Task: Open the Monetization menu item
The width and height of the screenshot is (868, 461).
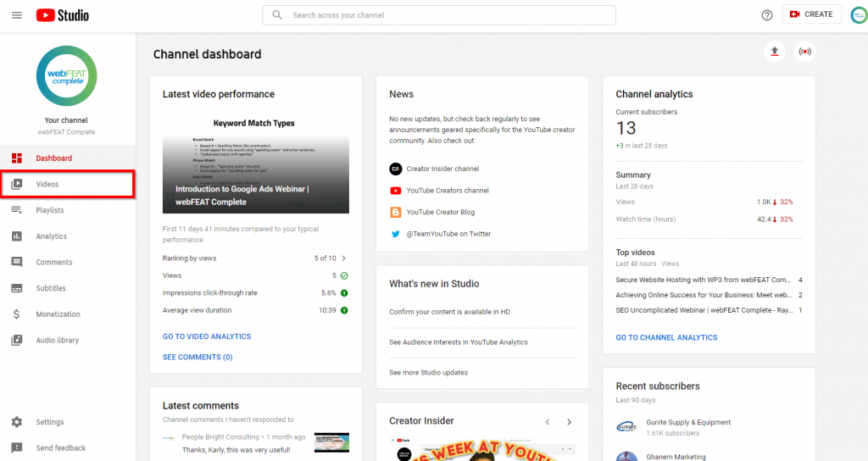Action: point(68,314)
